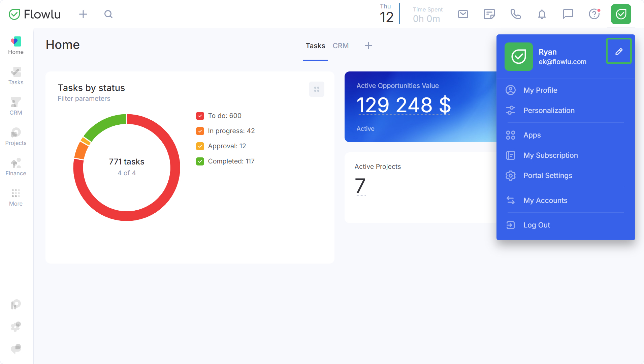Uncheck the To do status checkbox
Image resolution: width=644 pixels, height=364 pixels.
(x=200, y=116)
